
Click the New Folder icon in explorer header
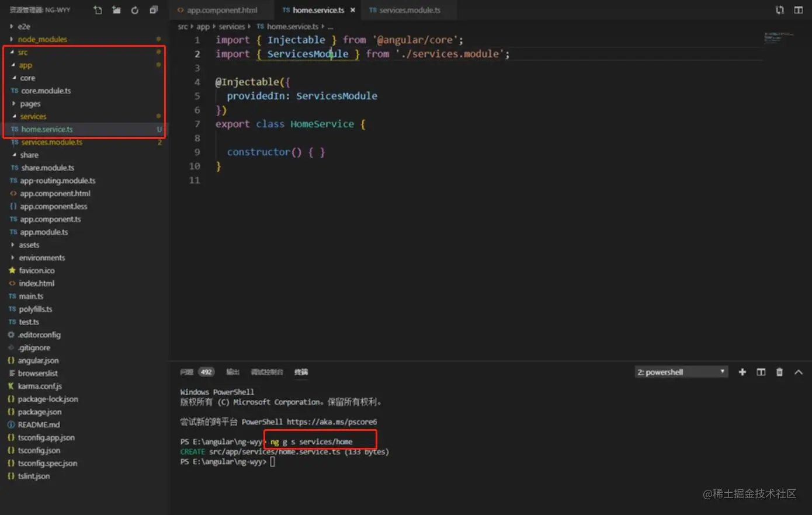click(x=116, y=10)
